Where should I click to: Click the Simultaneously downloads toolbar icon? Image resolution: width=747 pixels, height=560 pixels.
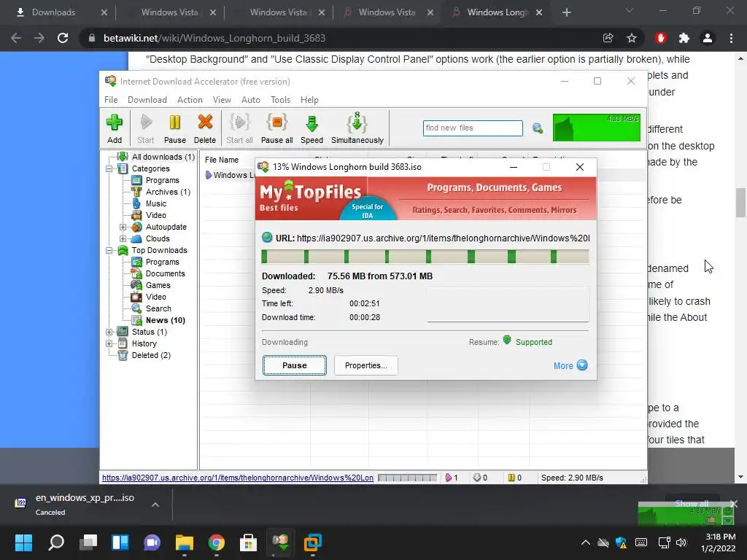pyautogui.click(x=357, y=128)
